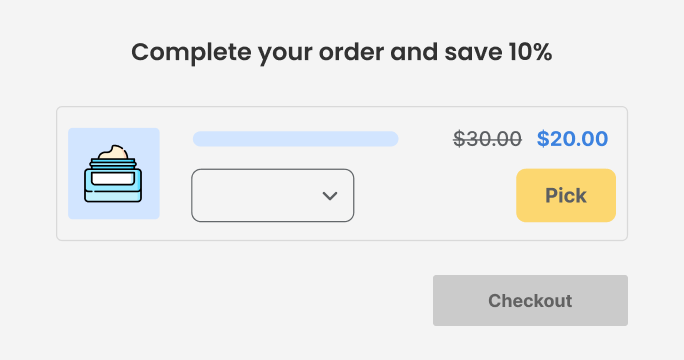The width and height of the screenshot is (684, 360).
Task: Click the base of the jar icon
Action: coord(113,196)
